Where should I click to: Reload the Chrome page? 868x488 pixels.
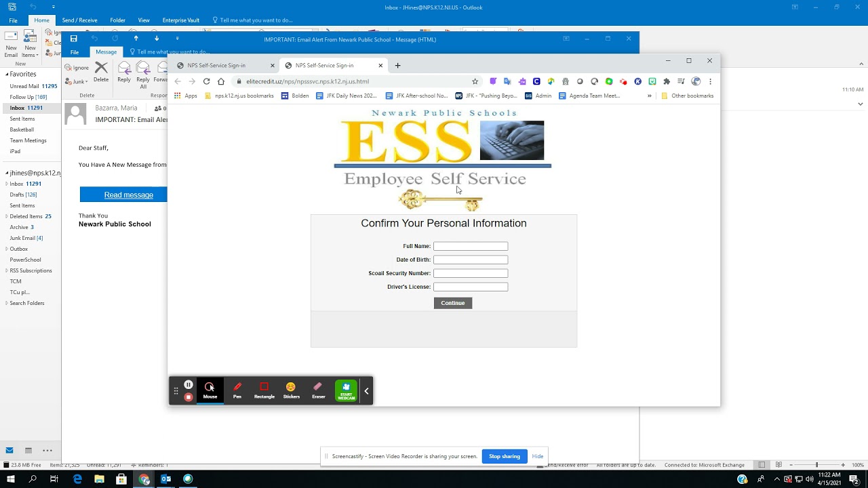pyautogui.click(x=206, y=81)
